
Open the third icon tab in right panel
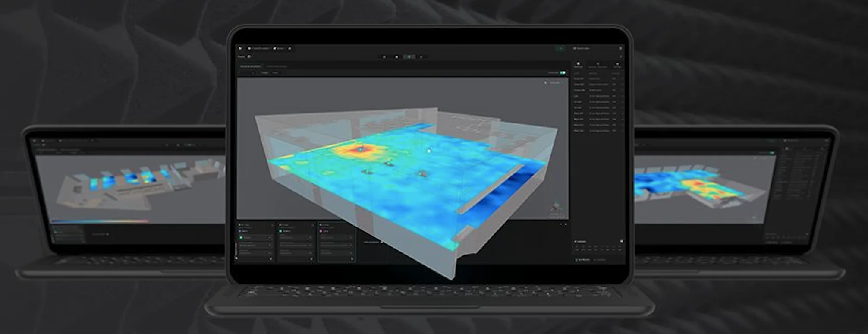pyautogui.click(x=617, y=65)
